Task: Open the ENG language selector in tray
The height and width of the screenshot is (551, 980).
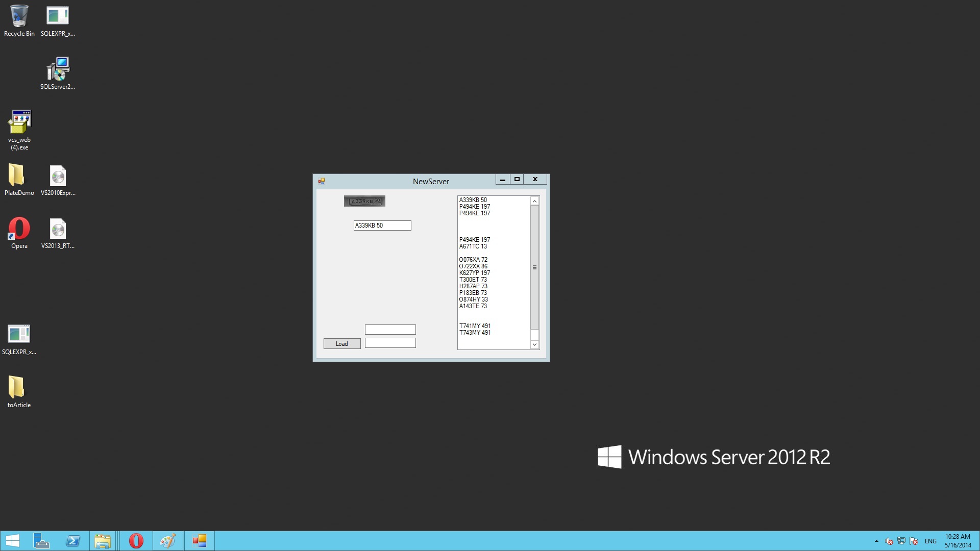Action: 930,541
